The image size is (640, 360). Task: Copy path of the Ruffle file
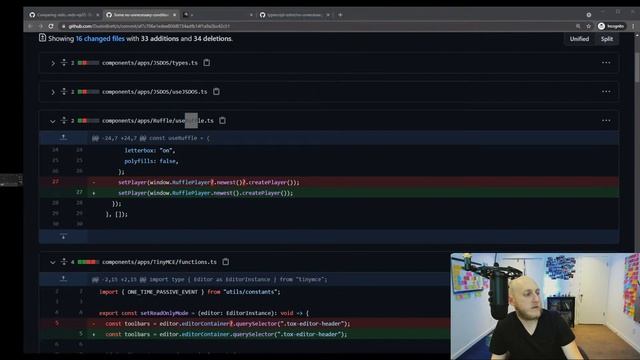click(x=222, y=121)
